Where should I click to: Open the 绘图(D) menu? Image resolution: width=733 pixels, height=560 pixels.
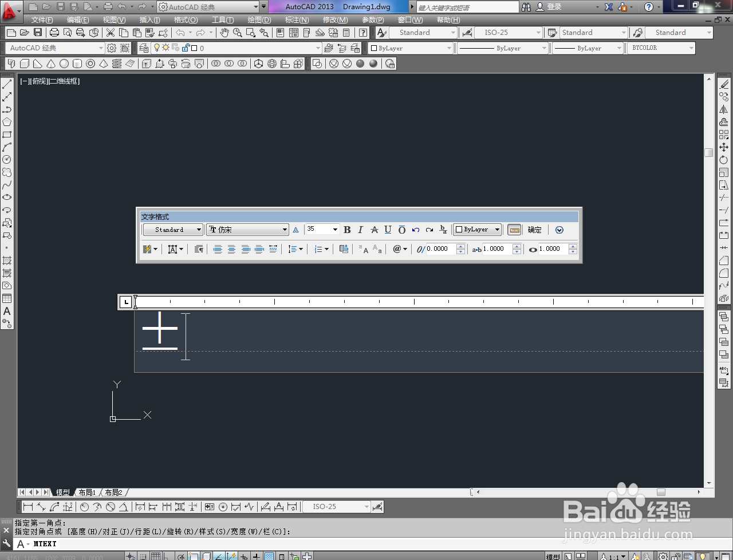259,20
